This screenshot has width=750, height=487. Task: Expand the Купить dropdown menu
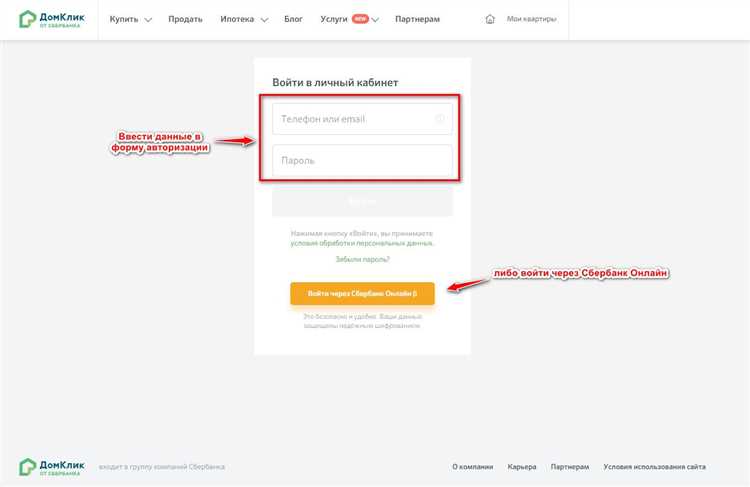point(130,19)
